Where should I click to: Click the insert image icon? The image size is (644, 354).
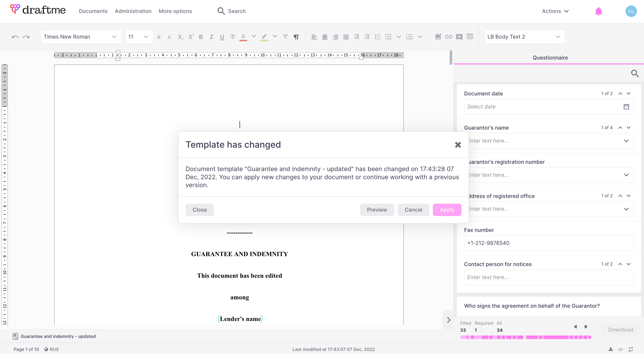(438, 37)
